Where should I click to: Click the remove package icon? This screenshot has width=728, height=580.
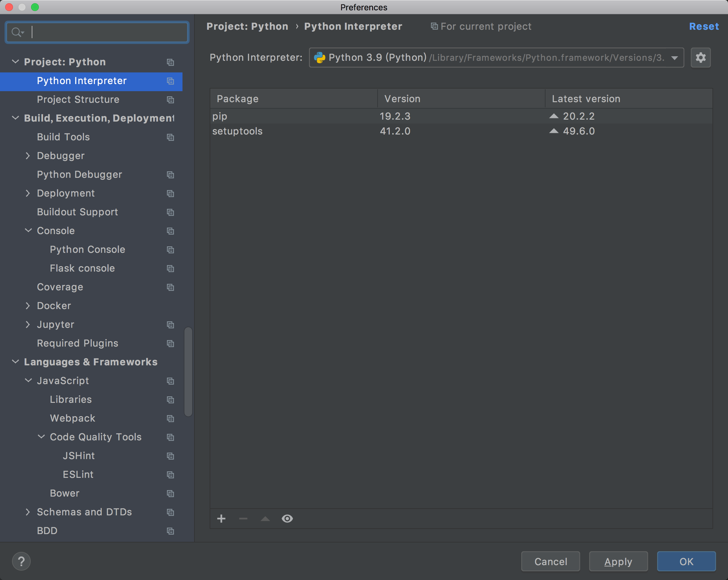[243, 519]
